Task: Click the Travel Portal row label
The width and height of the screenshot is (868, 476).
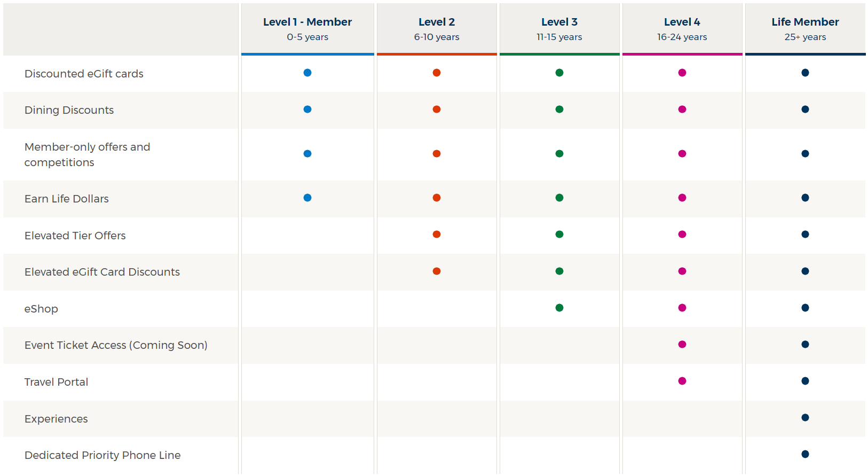Action: 56,382
